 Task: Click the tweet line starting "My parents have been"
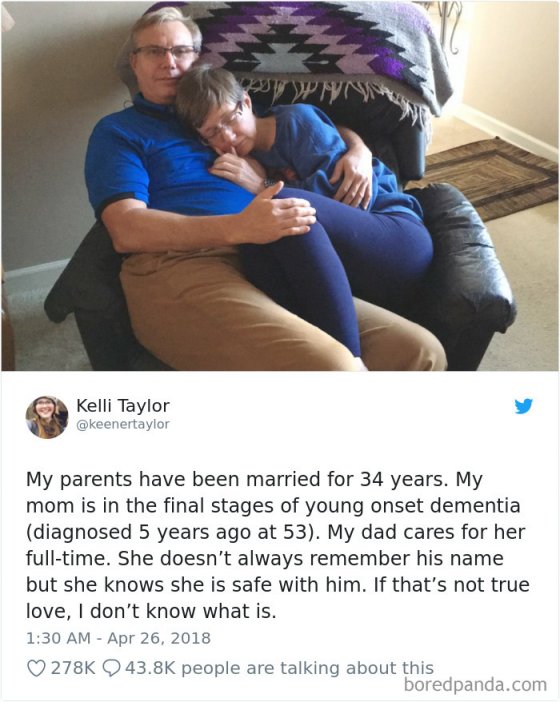[254, 479]
